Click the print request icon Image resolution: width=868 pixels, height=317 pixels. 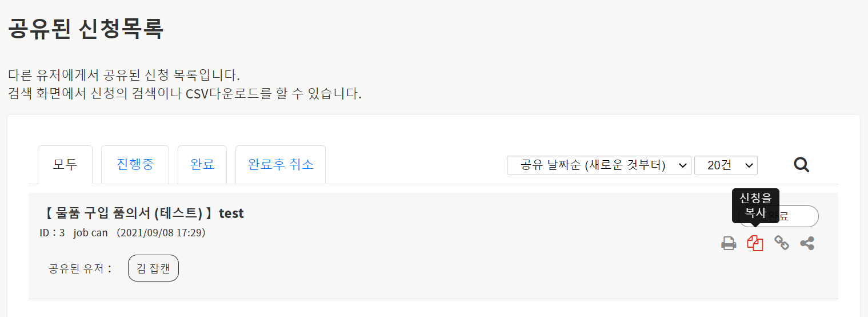729,244
